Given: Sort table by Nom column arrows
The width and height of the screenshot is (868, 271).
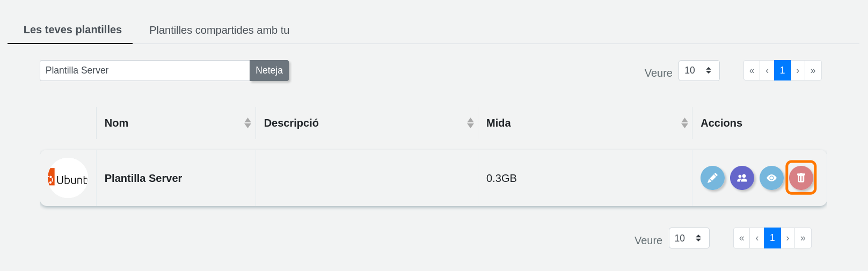Looking at the screenshot, I should pos(247,123).
